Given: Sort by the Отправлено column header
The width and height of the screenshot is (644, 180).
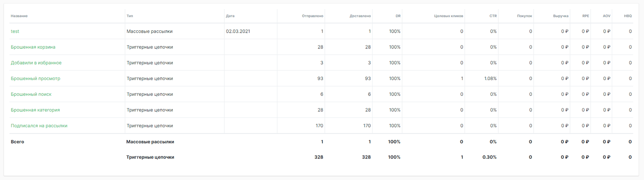Looking at the screenshot, I should 312,16.
